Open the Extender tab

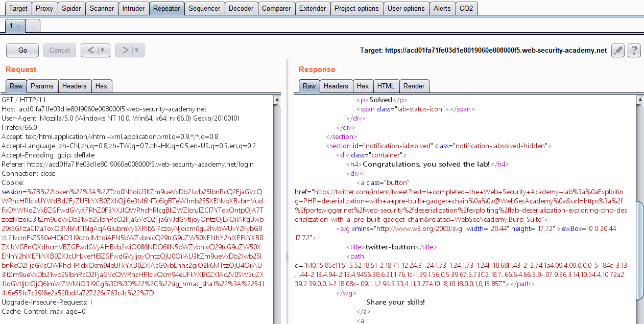pyautogui.click(x=313, y=8)
